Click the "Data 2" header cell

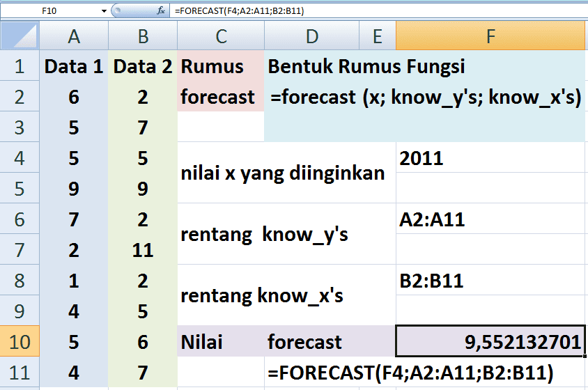point(143,66)
